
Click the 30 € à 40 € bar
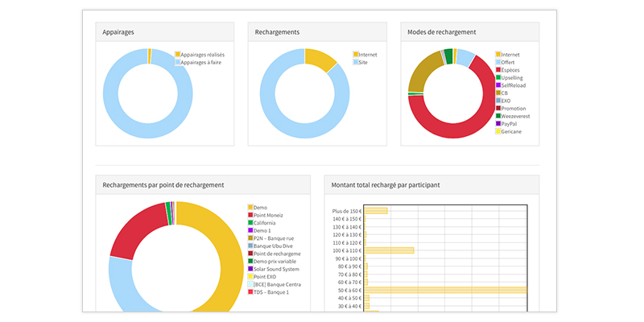pyautogui.click(x=367, y=306)
